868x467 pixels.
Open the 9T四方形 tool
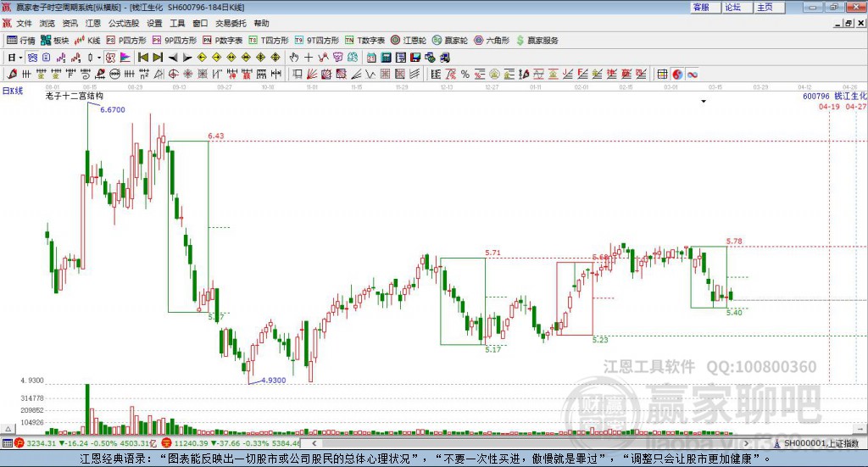317,41
